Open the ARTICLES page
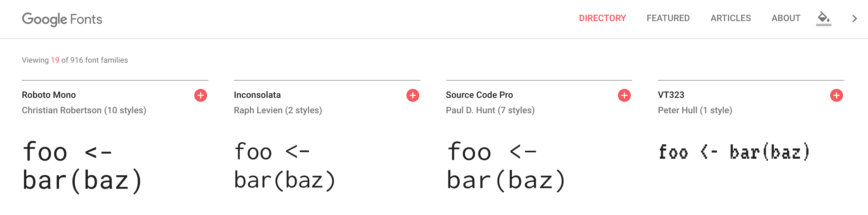The height and width of the screenshot is (215, 868). click(730, 18)
